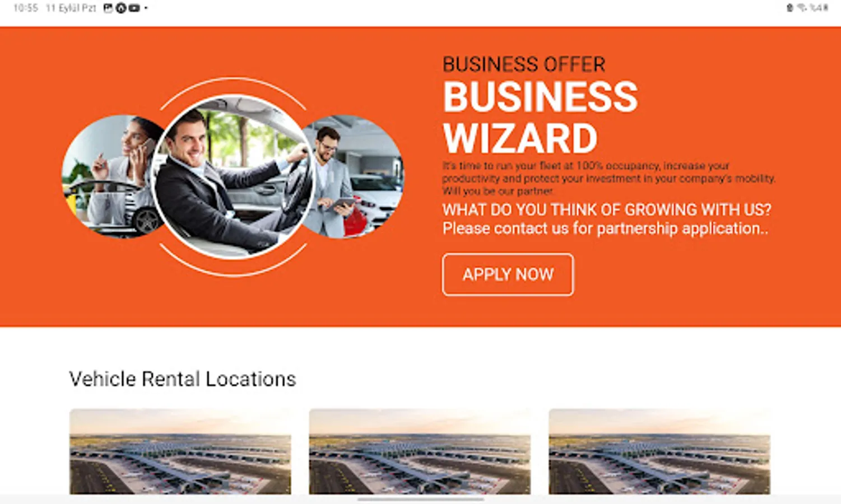Screen dimensions: 841x504
Task: Tap the circular photo of driver in car
Action: [234, 176]
